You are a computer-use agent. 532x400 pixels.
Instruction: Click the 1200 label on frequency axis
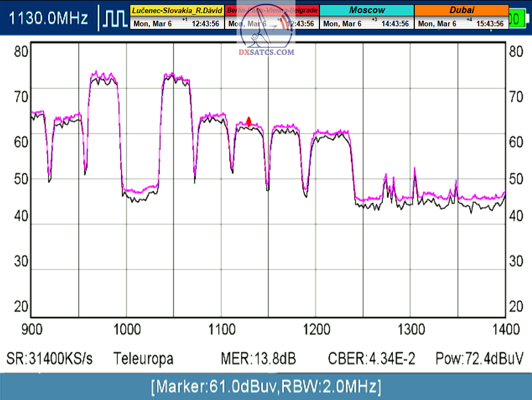[316, 329]
